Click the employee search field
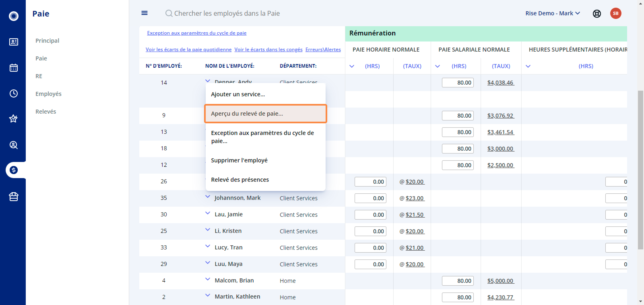The height and width of the screenshot is (305, 644). click(227, 13)
